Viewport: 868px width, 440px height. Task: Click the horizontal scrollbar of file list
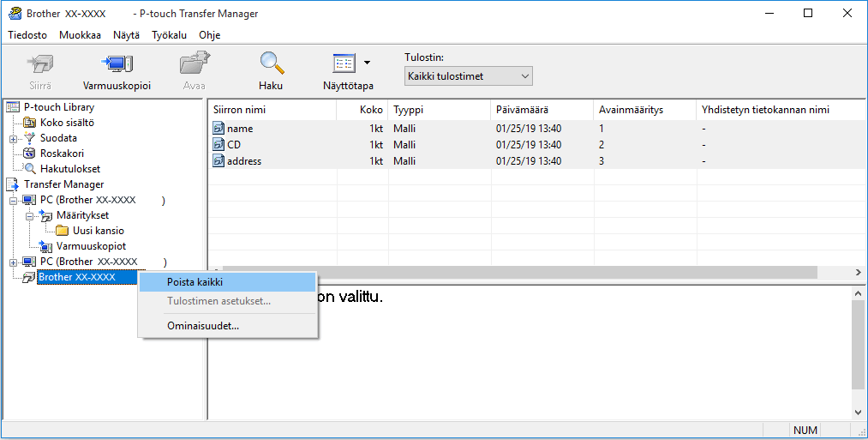point(519,272)
